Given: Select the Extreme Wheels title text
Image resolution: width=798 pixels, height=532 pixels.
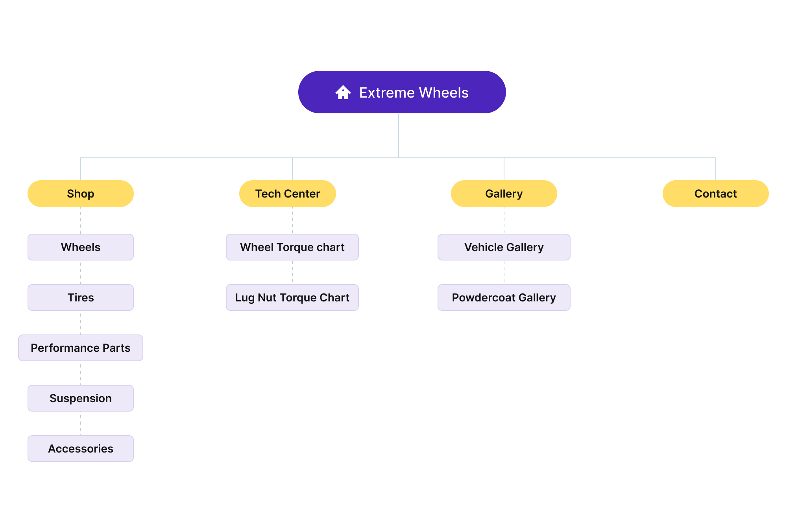Looking at the screenshot, I should click(x=414, y=93).
